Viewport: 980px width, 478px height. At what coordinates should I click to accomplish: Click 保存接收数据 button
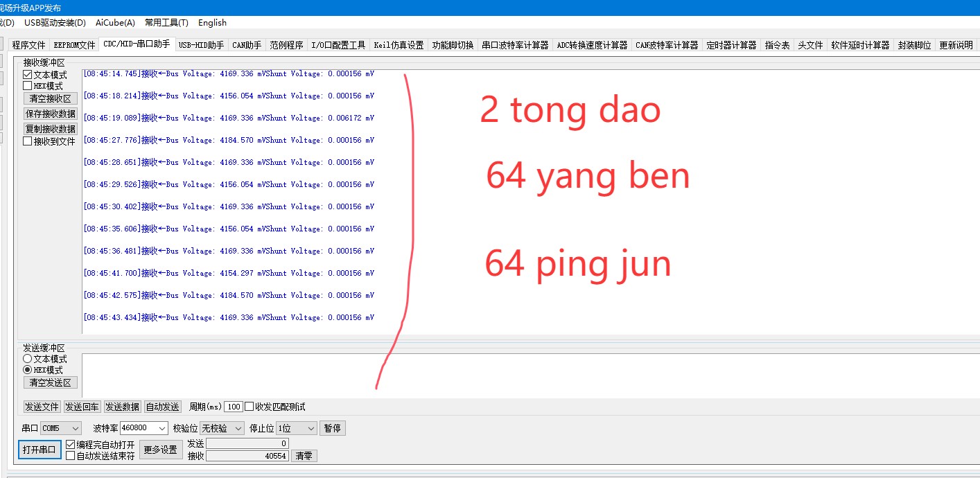click(51, 114)
